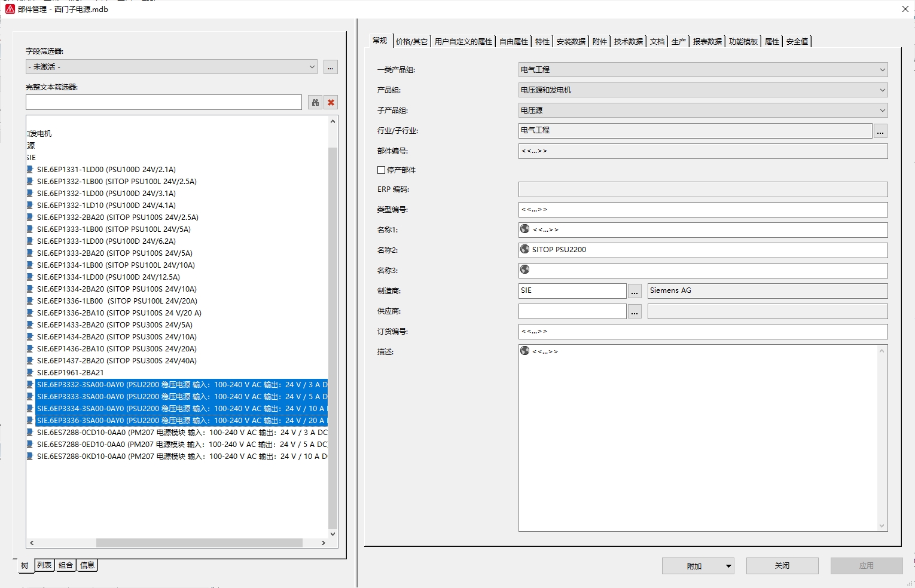This screenshot has width=915, height=588.
Task: Click the globe icon in 名称1 field
Action: [x=525, y=229]
